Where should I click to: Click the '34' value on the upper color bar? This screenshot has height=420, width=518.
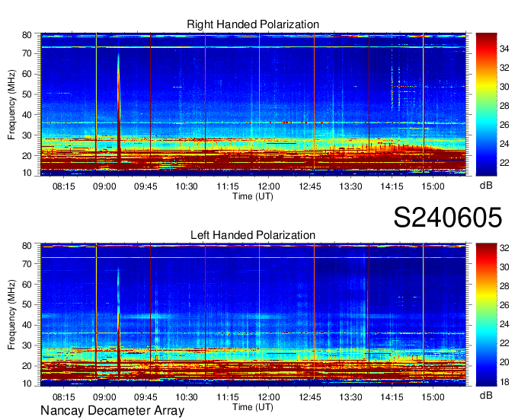pyautogui.click(x=504, y=49)
